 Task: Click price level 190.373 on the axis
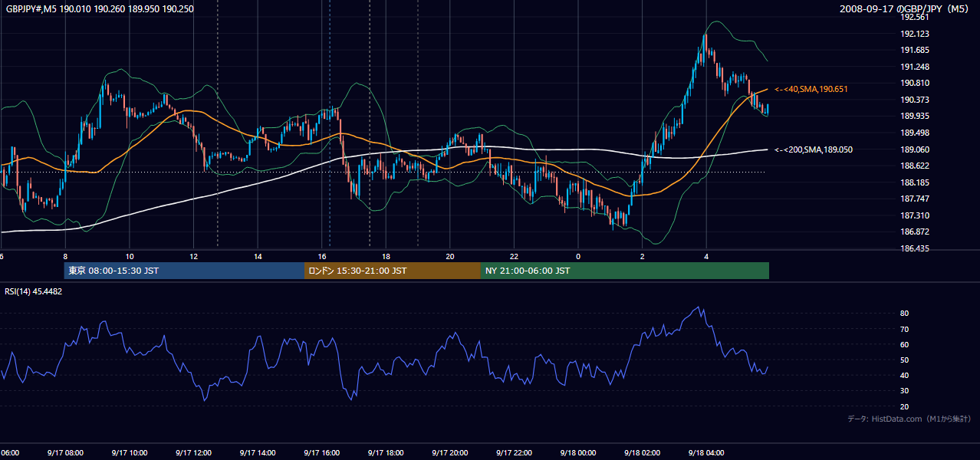[916, 100]
